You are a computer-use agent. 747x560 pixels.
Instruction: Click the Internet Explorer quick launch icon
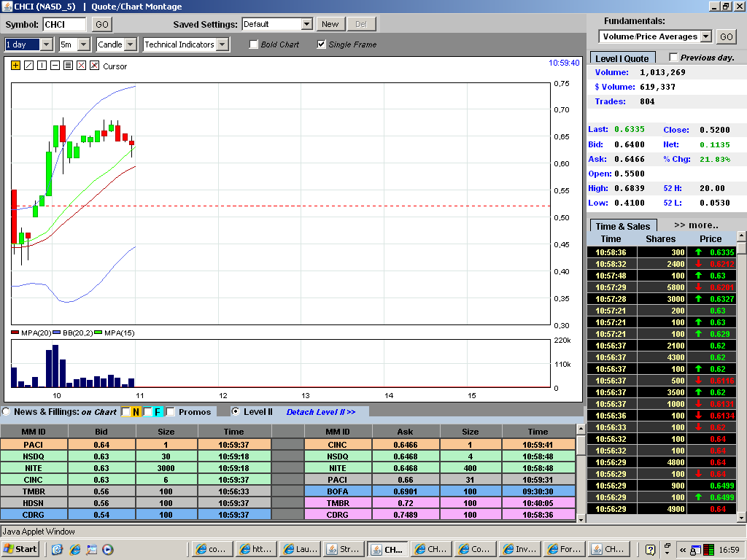75,550
